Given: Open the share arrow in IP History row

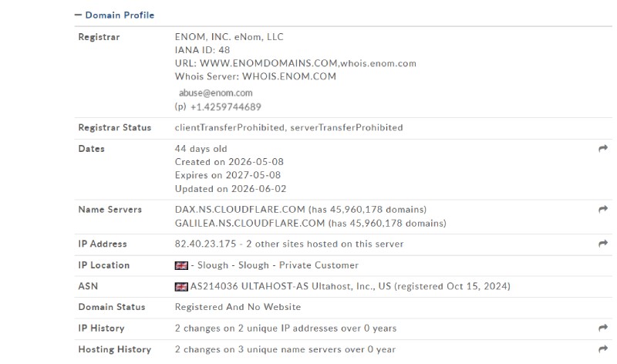Looking at the screenshot, I should 603,328.
